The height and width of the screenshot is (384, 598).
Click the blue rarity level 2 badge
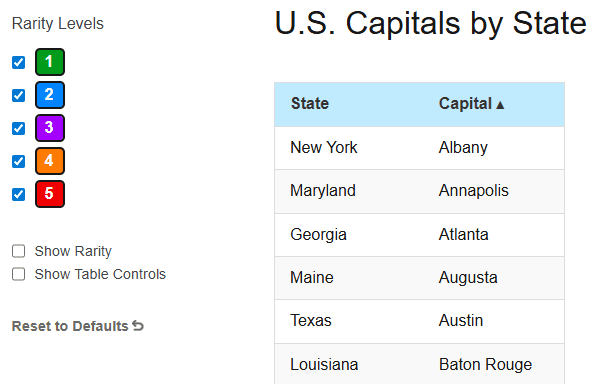tap(50, 95)
